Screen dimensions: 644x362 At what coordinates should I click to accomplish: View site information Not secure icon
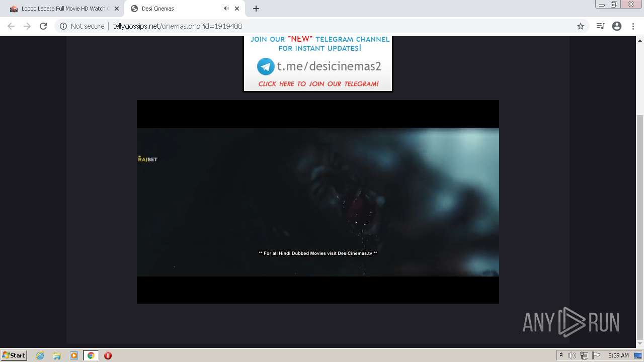click(x=63, y=26)
